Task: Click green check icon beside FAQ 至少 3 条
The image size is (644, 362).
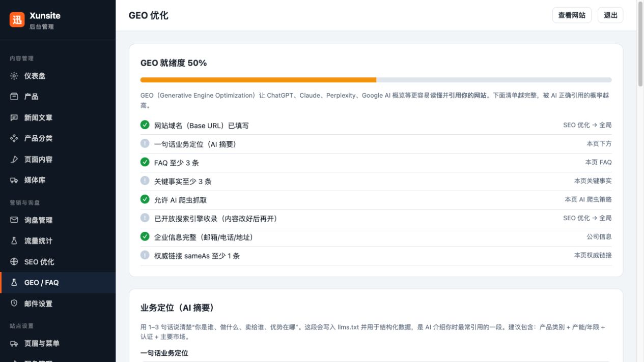Action: click(x=145, y=162)
